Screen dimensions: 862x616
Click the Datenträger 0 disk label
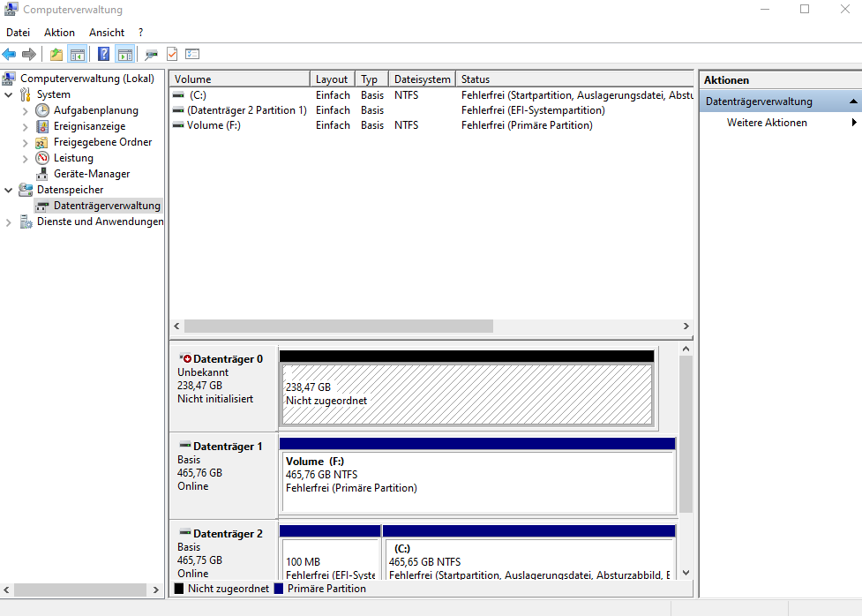tap(228, 359)
